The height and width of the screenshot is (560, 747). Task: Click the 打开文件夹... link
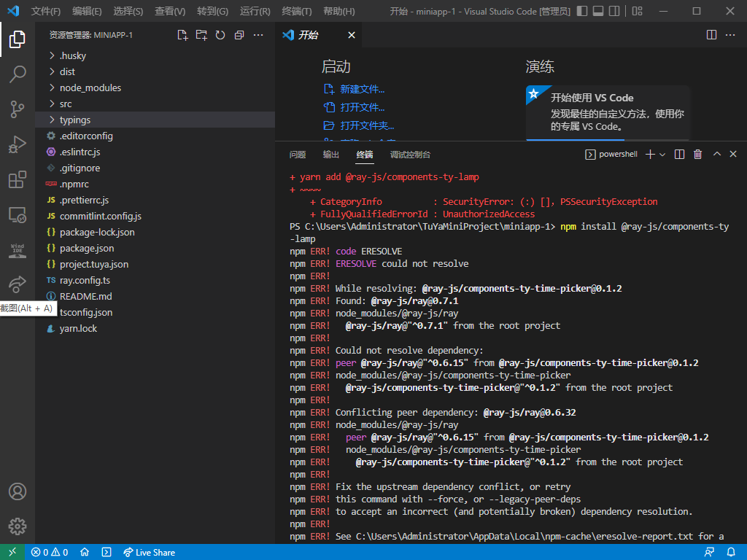pos(359,125)
